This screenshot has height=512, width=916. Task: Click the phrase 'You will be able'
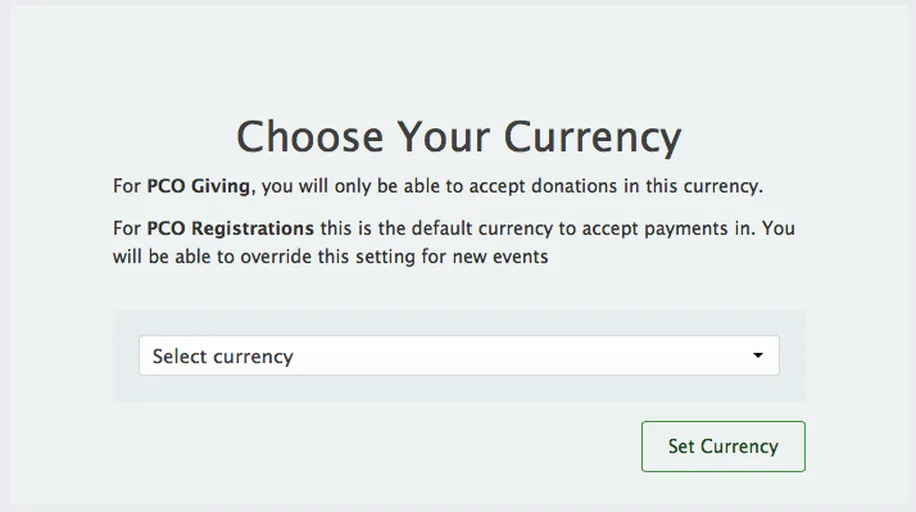(x=778, y=228)
